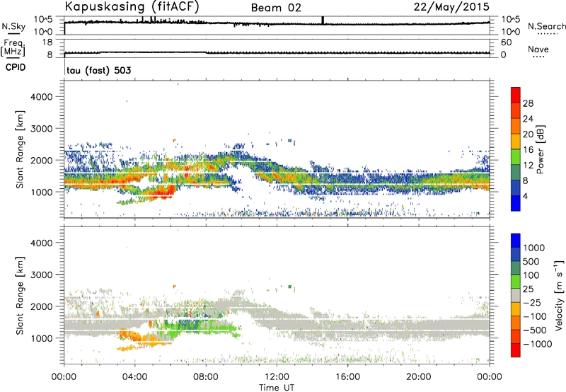
Task: Click the '20:00' time tick label
Action: click(x=419, y=377)
